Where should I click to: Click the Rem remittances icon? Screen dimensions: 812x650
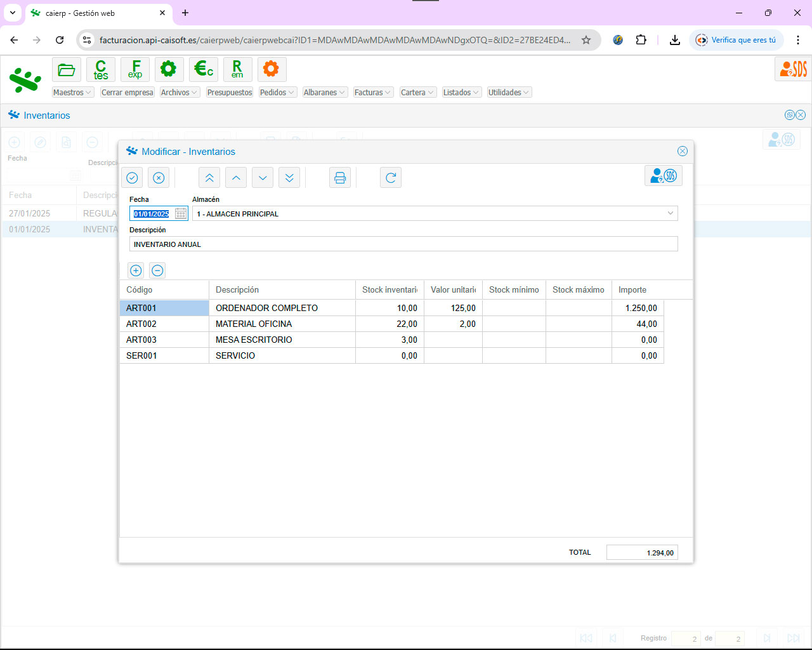pos(237,69)
